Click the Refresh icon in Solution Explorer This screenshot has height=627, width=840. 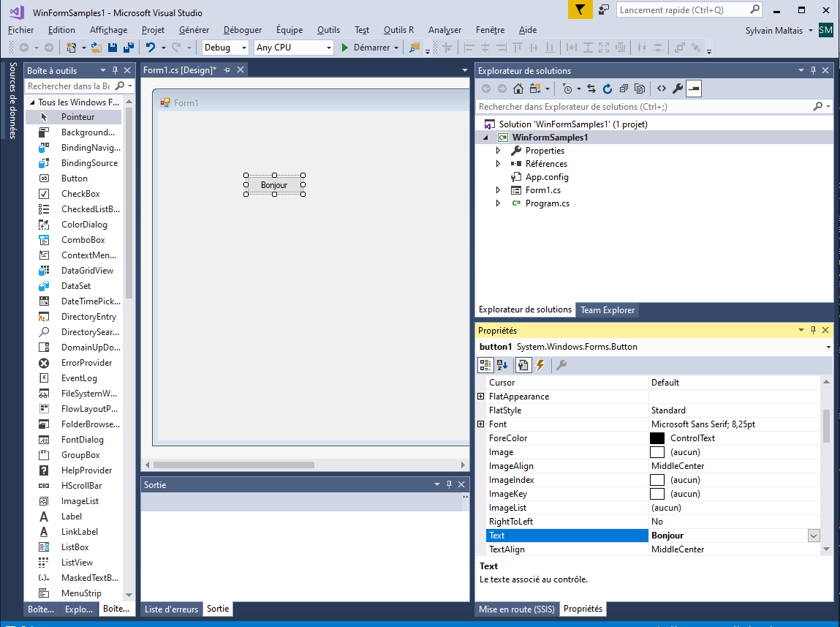pos(608,89)
